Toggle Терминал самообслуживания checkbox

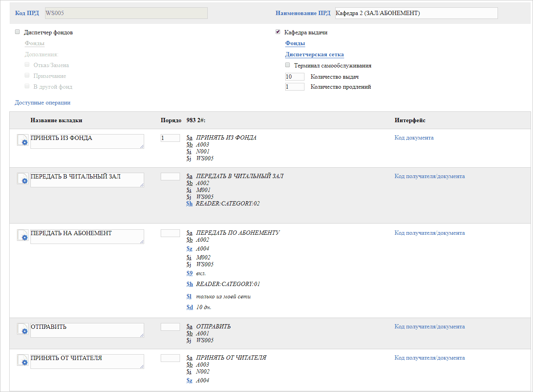pyautogui.click(x=288, y=65)
